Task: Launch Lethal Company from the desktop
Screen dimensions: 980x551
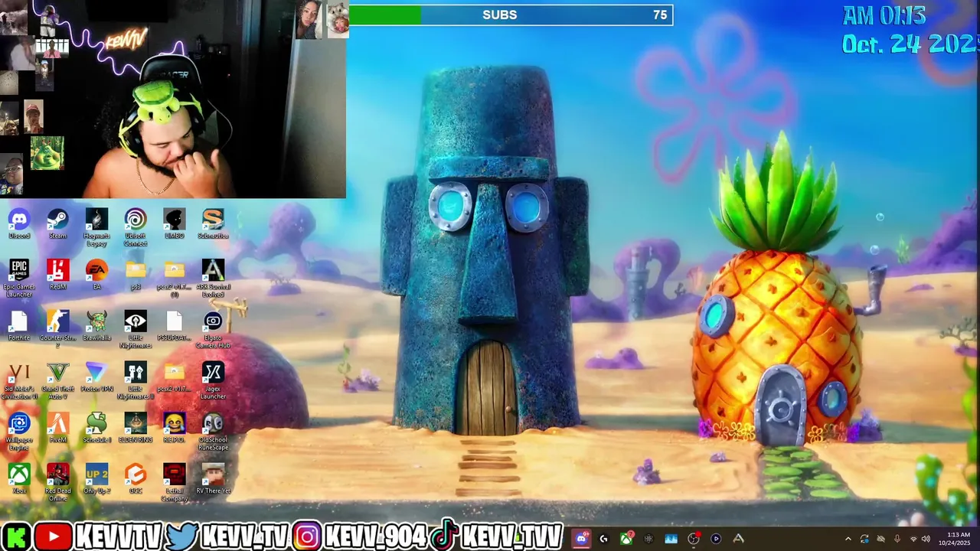Action: point(174,483)
